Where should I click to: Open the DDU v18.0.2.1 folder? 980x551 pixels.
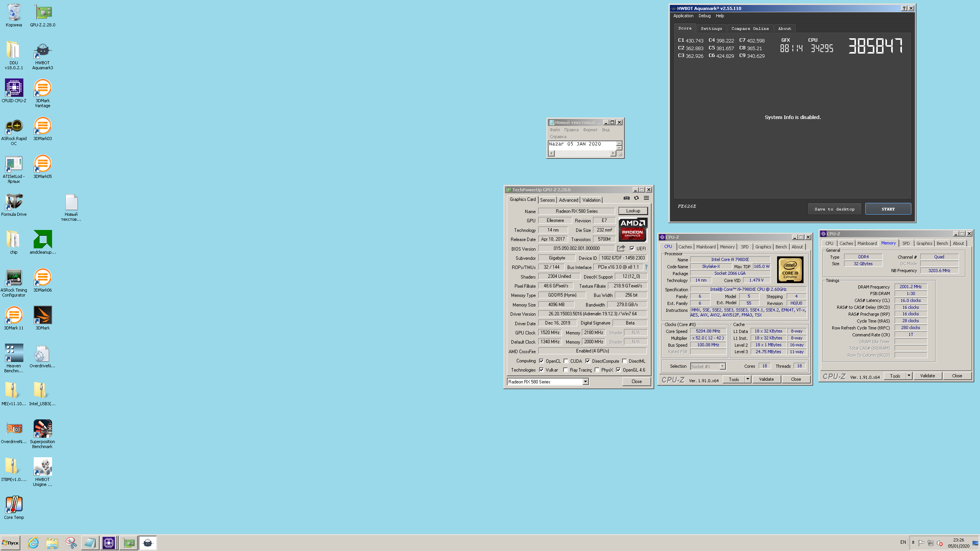click(14, 55)
